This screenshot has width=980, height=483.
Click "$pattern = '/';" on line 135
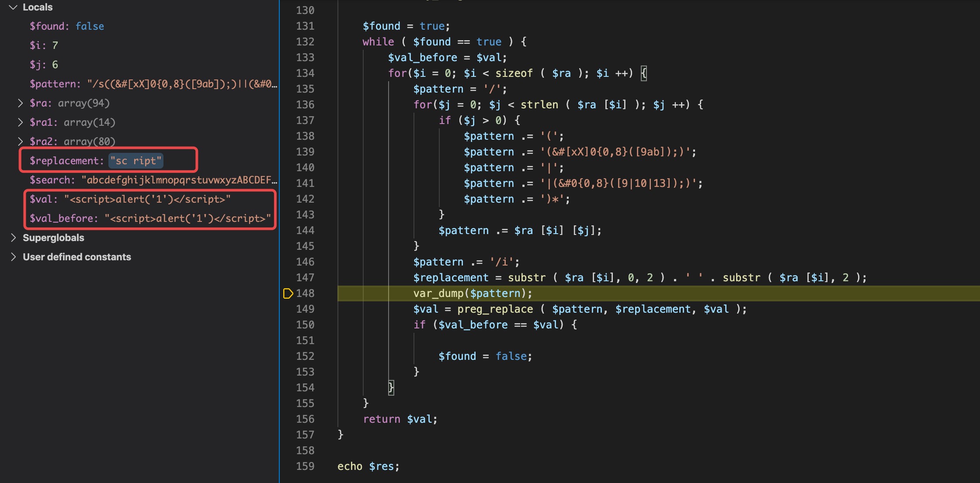[x=460, y=89]
